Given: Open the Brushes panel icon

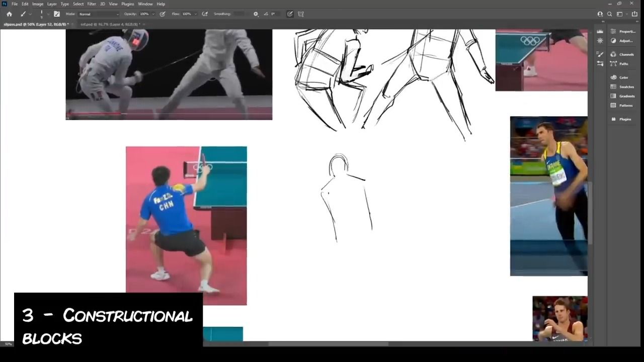Looking at the screenshot, I should tap(600, 64).
